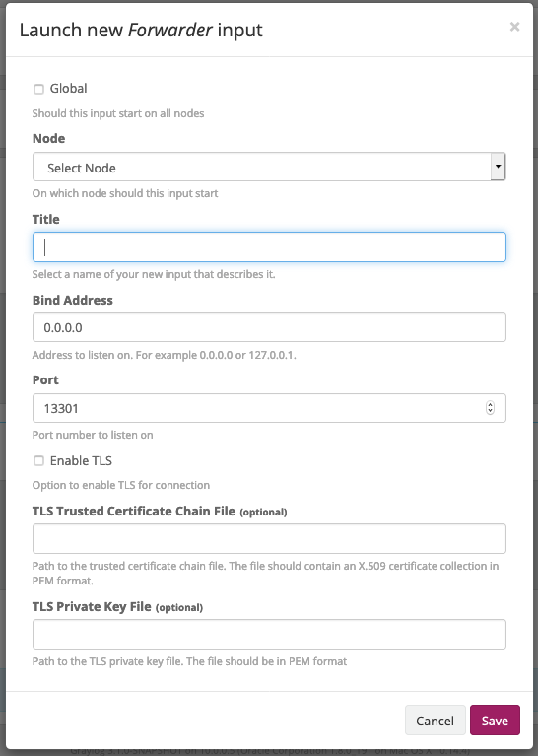This screenshot has height=756, width=538.
Task: Click the 'Option to enable TLS for connection' text
Action: (x=121, y=485)
